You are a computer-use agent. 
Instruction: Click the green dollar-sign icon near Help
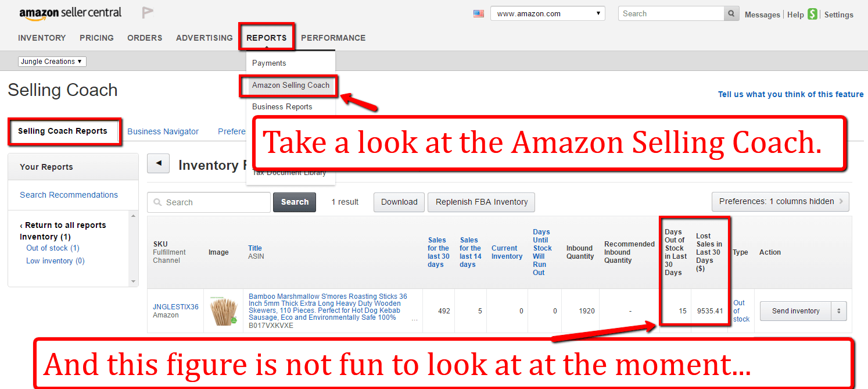click(812, 15)
